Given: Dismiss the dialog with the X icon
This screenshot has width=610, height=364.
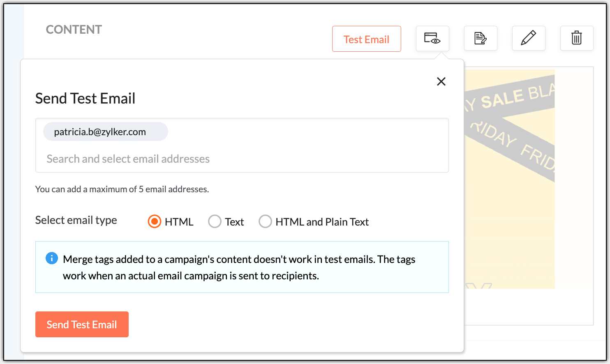Looking at the screenshot, I should tap(441, 81).
